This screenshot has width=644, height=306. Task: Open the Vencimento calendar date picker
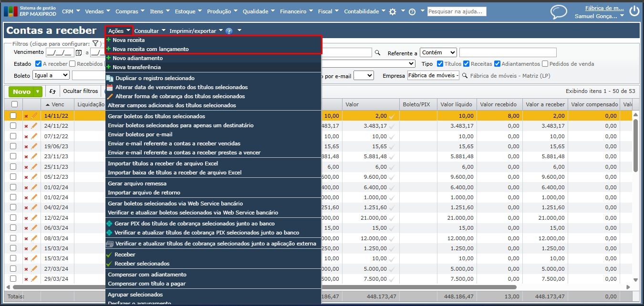79,52
